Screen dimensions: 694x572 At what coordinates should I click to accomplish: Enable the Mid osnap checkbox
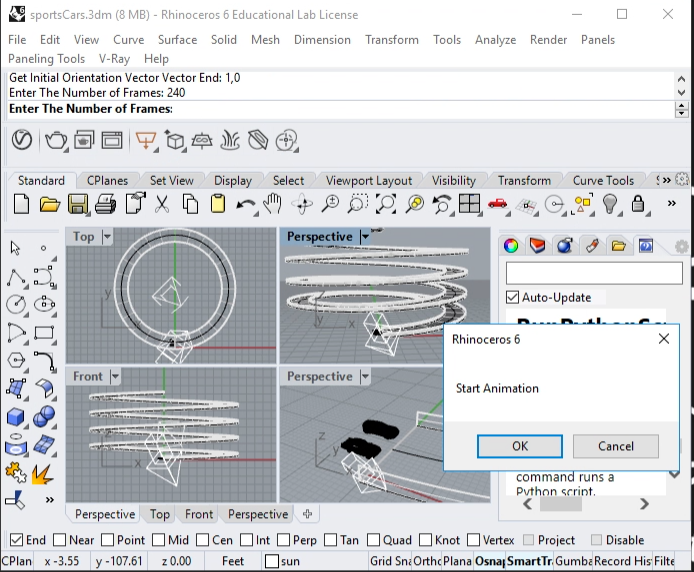[x=157, y=540]
